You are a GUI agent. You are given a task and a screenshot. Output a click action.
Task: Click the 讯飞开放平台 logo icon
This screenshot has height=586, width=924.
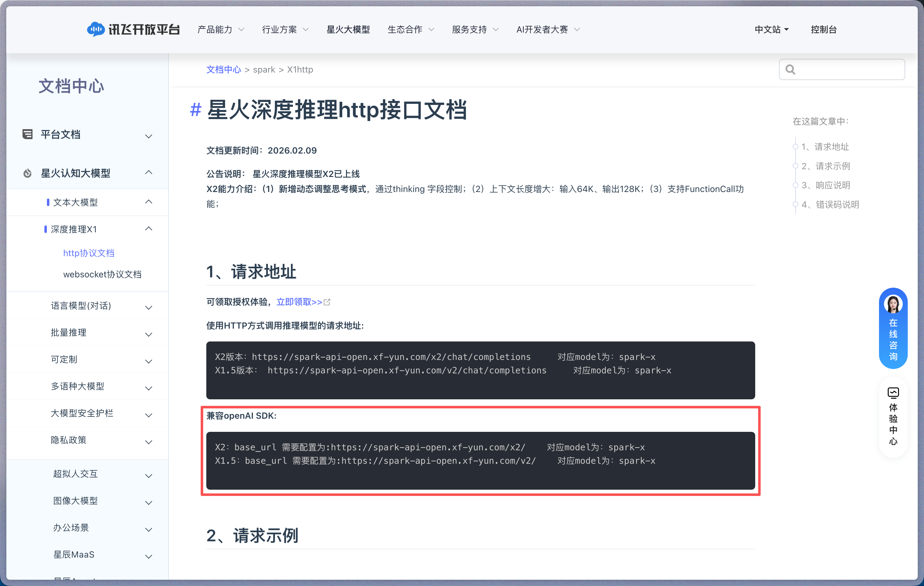pos(97,29)
